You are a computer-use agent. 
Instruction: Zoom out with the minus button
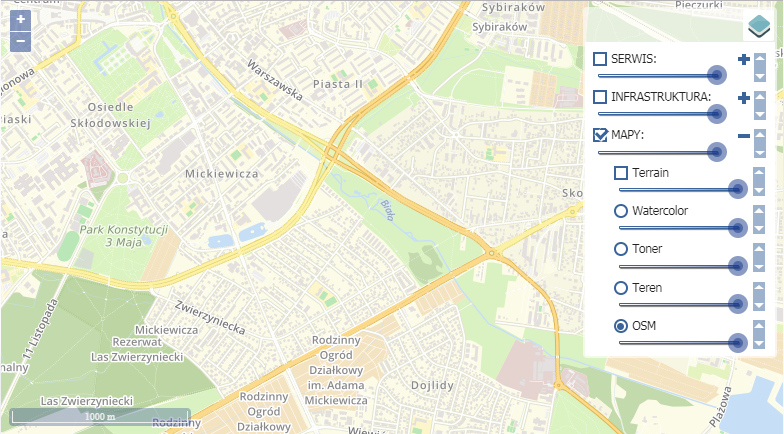20,42
